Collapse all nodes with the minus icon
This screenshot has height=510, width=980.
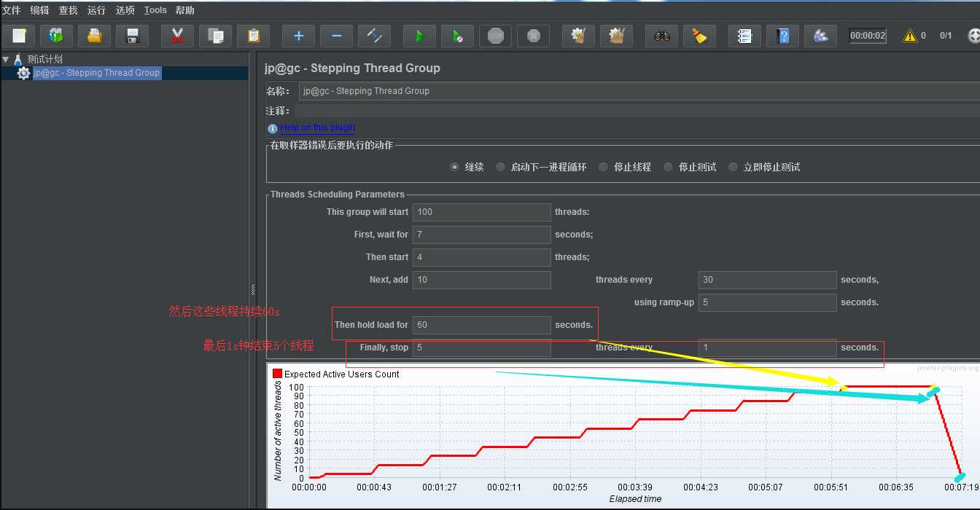point(336,36)
